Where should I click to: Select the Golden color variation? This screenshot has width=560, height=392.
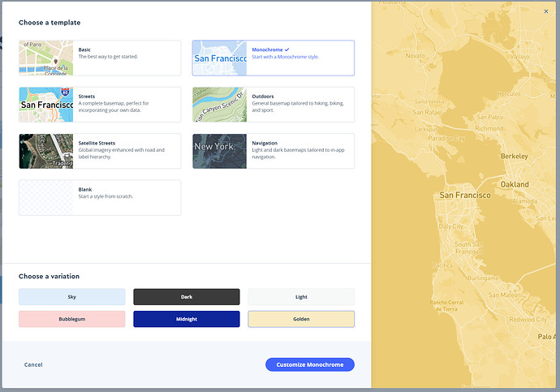(x=301, y=319)
